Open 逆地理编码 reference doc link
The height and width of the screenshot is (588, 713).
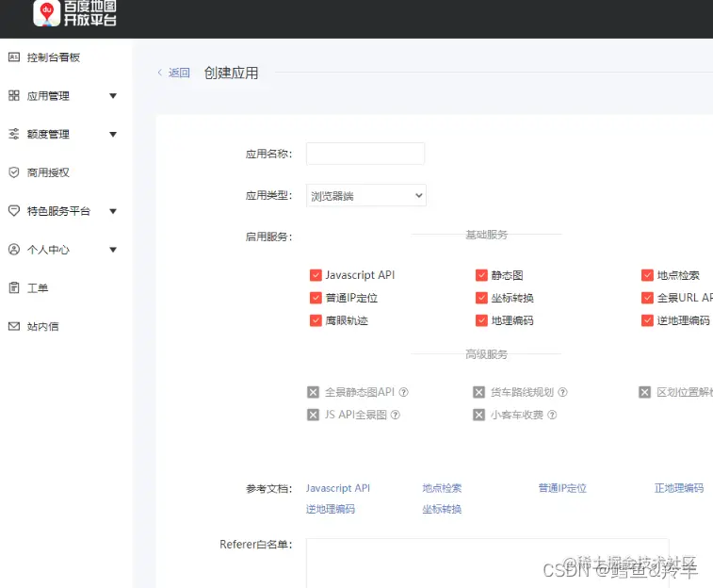click(330, 509)
